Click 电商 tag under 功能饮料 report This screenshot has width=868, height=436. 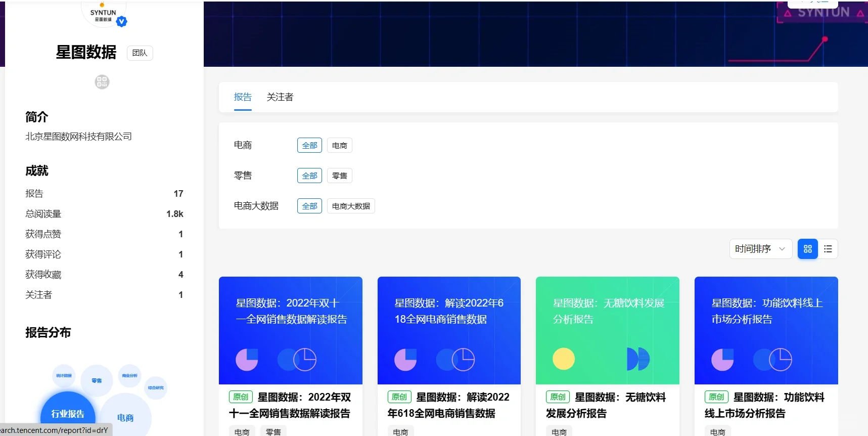coord(718,431)
